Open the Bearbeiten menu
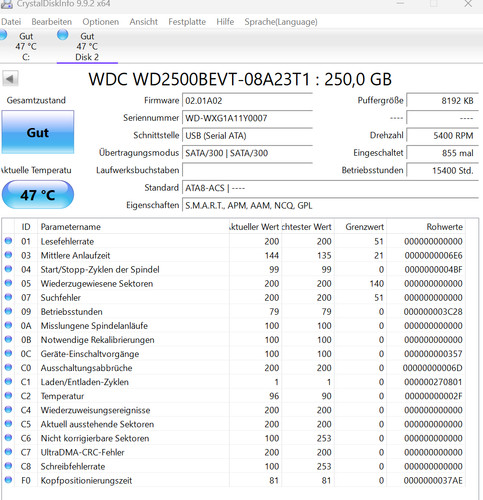Screen dimensions: 483x500 [52, 22]
